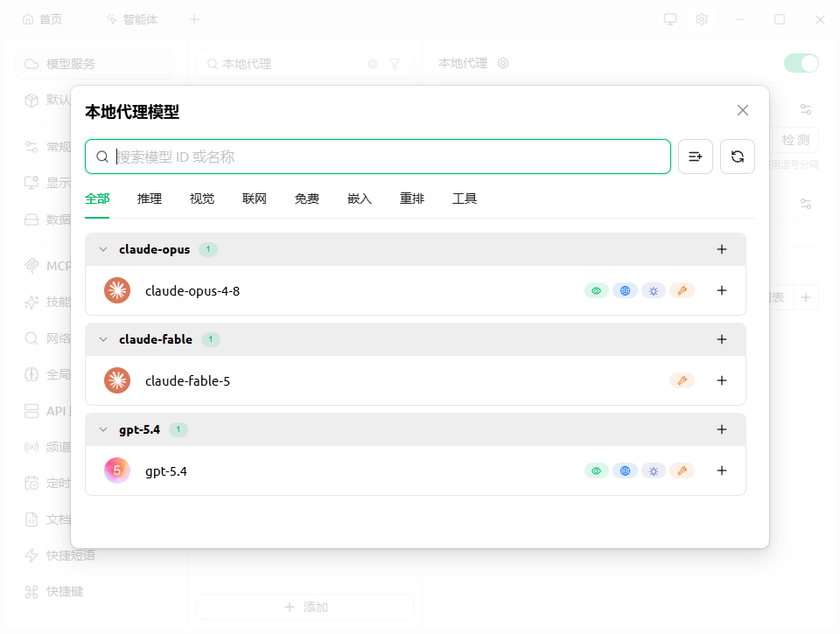
Task: Click the 检测 button behind the dialog
Action: (795, 140)
